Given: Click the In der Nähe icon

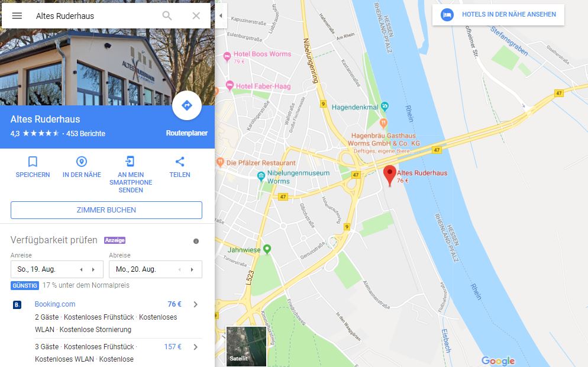Looking at the screenshot, I should tap(82, 162).
